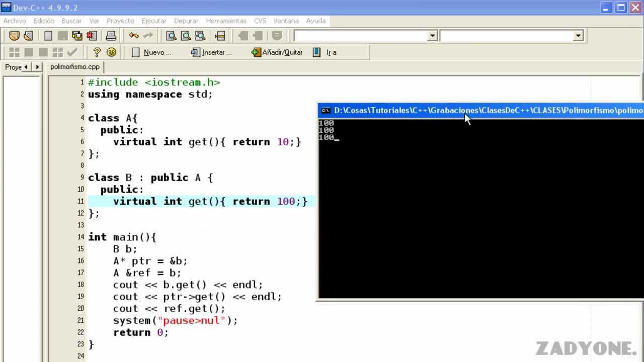
Task: Click the greyed-out Debug checkmark icon
Action: [72, 52]
